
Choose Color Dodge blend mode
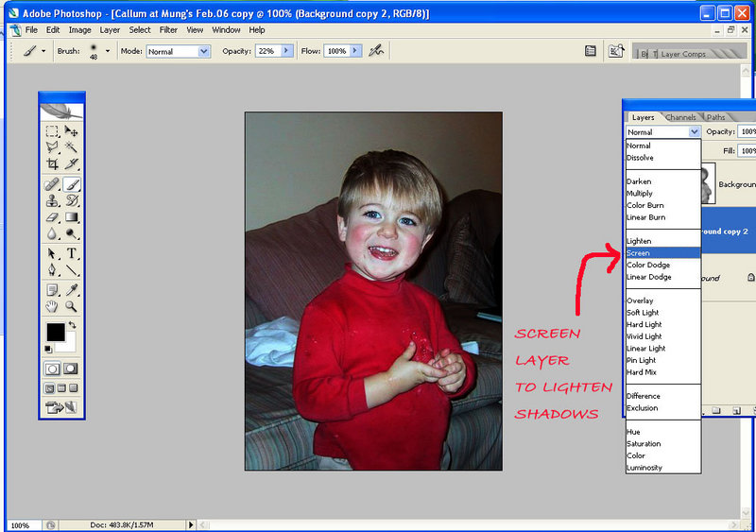pyautogui.click(x=663, y=265)
